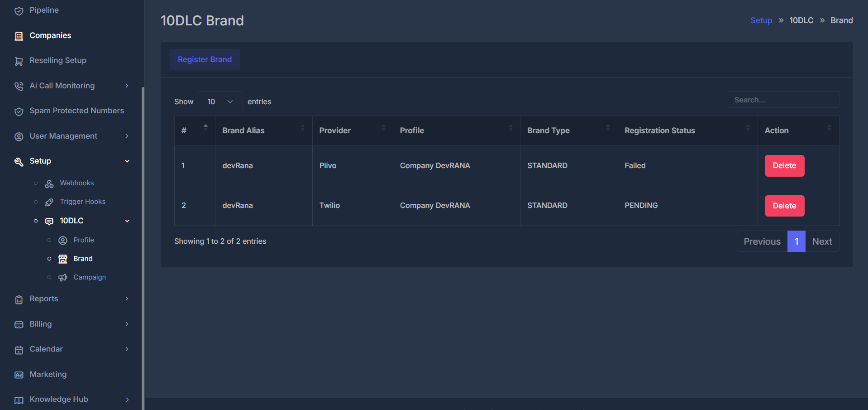Viewport: 868px width, 410px height.
Task: Click the Companies icon in sidebar
Action: [19, 35]
